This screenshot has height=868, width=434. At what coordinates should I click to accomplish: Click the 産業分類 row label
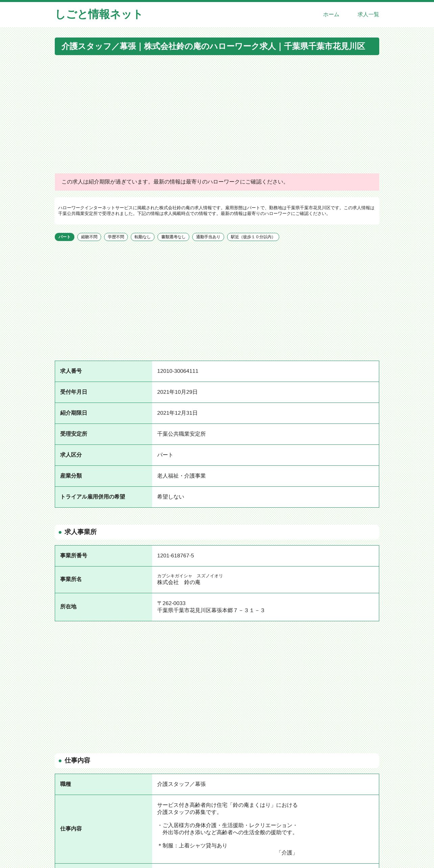coord(71,476)
